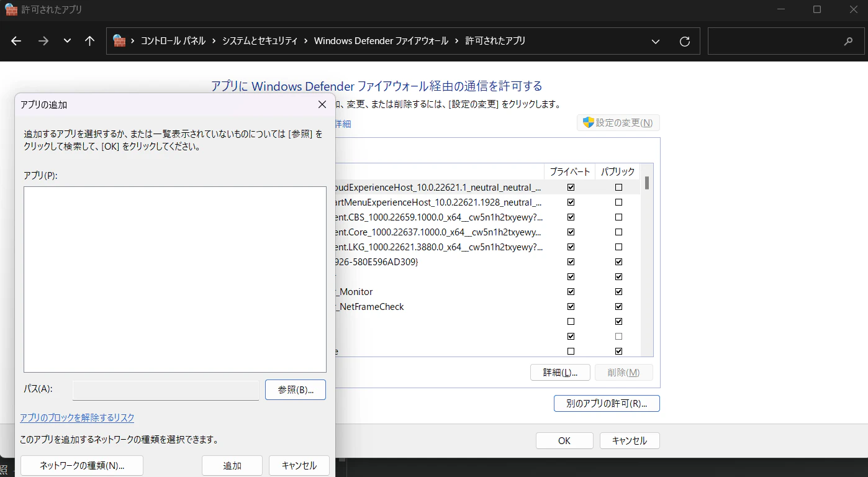868x477 pixels.
Task: Toggle public checkbox for CBS_1000.22659 row
Action: (x=618, y=217)
